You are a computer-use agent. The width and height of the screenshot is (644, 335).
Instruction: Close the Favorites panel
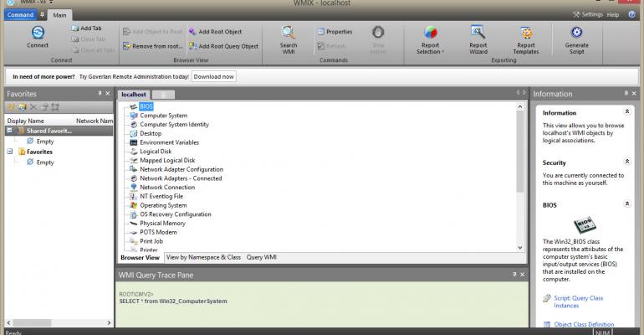(x=108, y=93)
